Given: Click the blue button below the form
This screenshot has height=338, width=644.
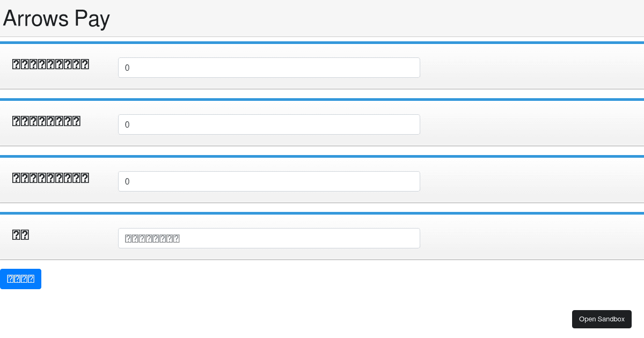Looking at the screenshot, I should pos(20,278).
